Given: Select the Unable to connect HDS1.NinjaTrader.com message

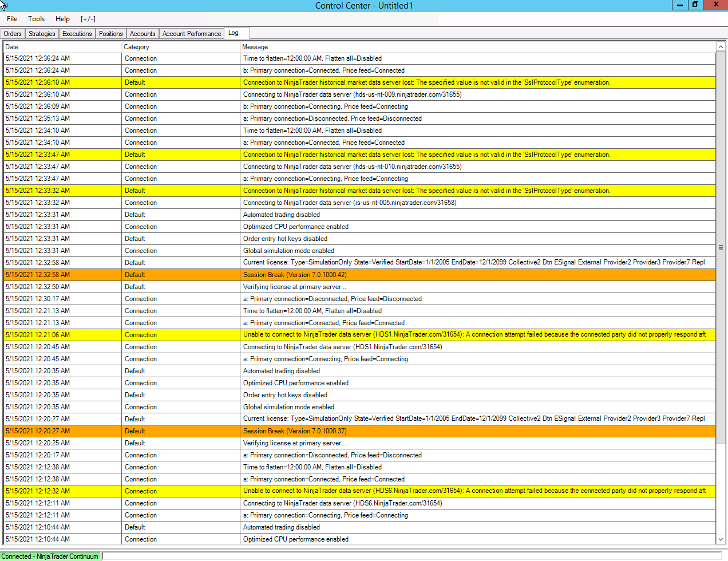Looking at the screenshot, I should 474,335.
